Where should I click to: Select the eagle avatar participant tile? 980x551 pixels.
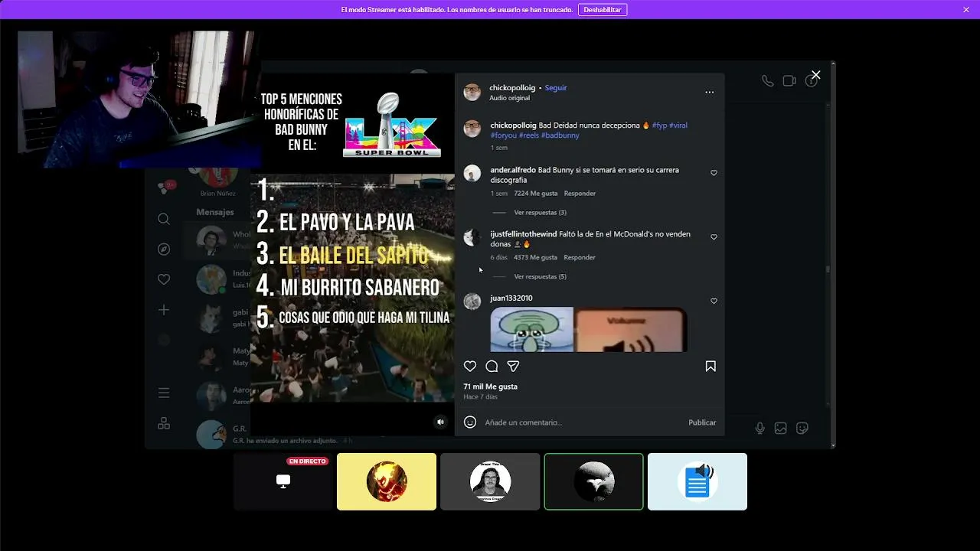pyautogui.click(x=593, y=481)
